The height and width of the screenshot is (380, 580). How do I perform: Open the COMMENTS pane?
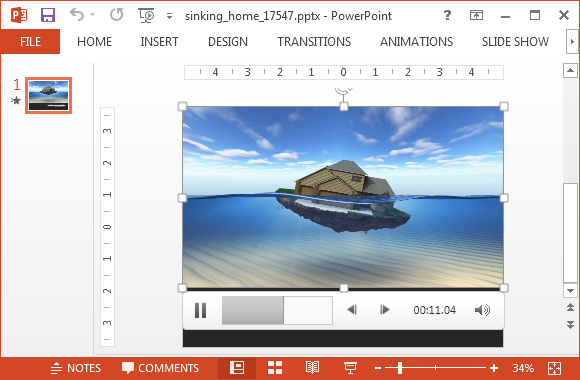(x=160, y=368)
